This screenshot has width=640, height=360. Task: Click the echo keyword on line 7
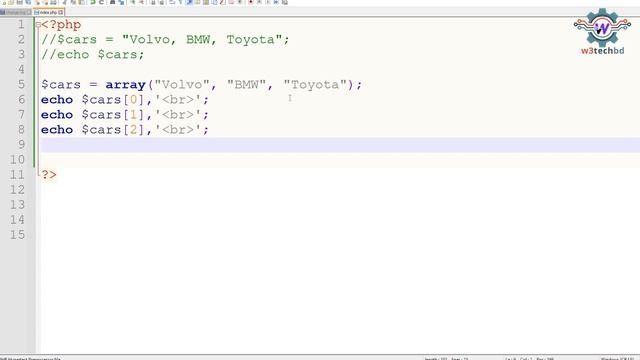pos(57,115)
